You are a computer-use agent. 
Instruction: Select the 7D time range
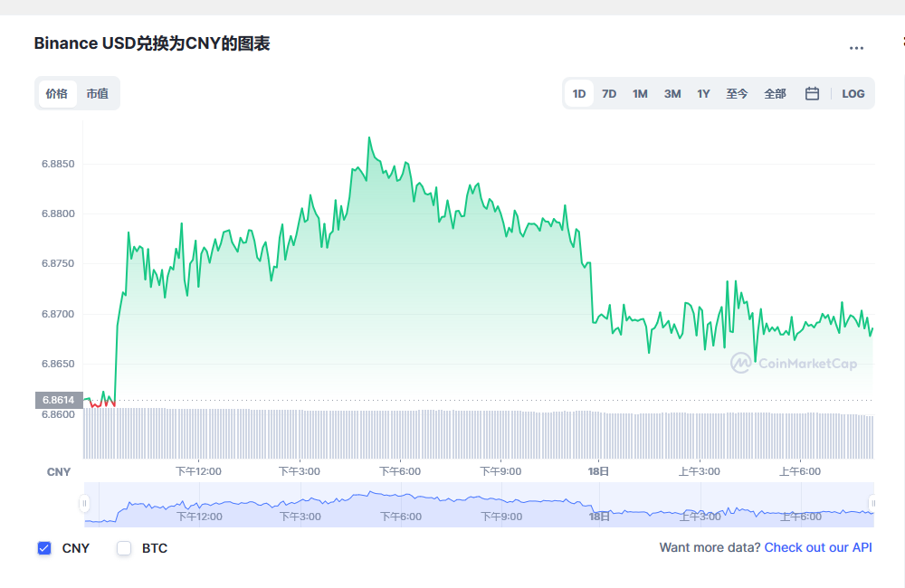click(609, 93)
